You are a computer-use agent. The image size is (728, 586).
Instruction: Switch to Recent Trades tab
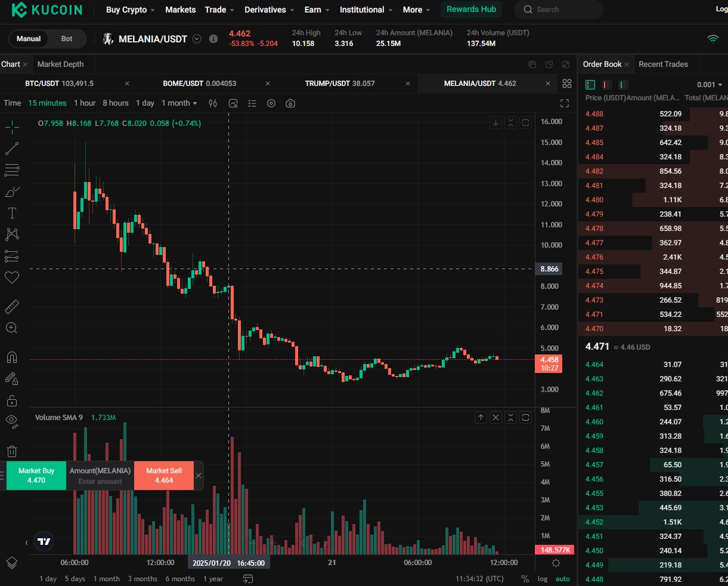[x=663, y=64]
